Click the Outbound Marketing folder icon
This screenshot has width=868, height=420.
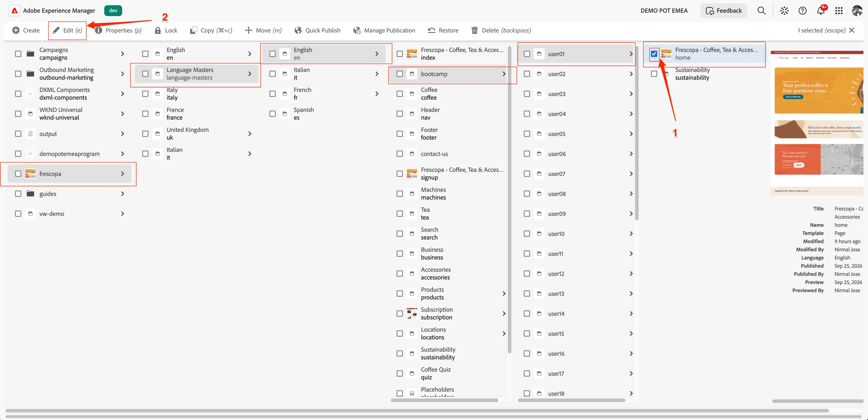pos(30,74)
